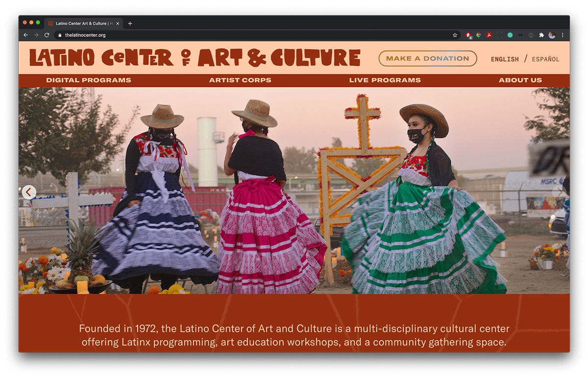Image resolution: width=588 pixels, height=375 pixels.
Task: Click the Latino Center of Art & Culture logo
Action: pyautogui.click(x=195, y=58)
